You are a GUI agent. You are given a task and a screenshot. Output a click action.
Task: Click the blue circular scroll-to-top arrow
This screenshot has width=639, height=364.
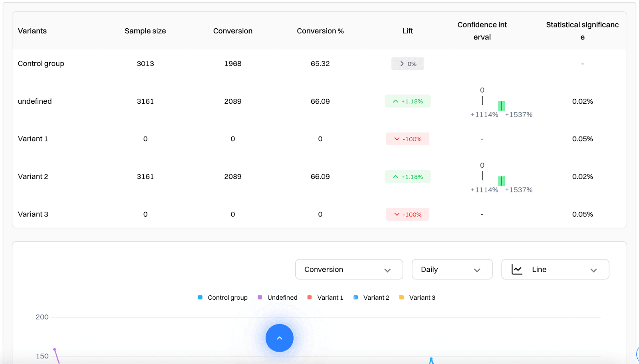coord(279,338)
